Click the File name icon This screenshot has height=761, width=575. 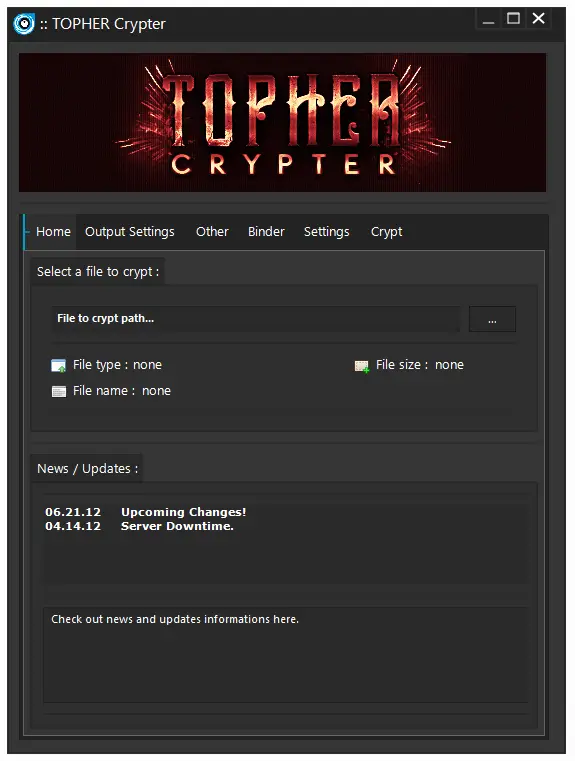point(59,391)
